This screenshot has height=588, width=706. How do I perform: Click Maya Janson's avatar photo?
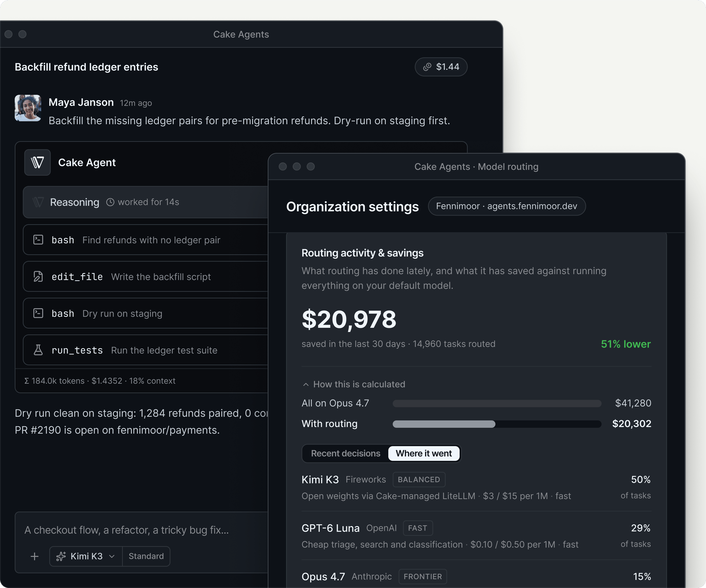tap(28, 108)
